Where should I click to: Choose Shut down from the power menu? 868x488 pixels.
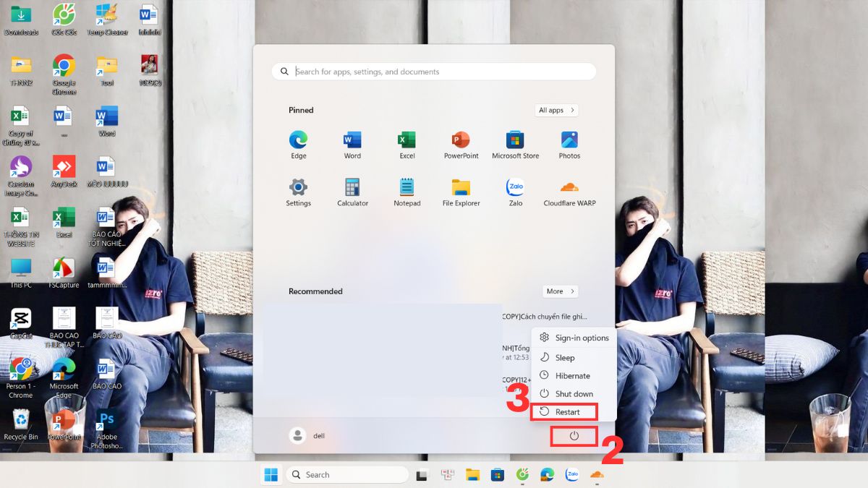pyautogui.click(x=571, y=393)
